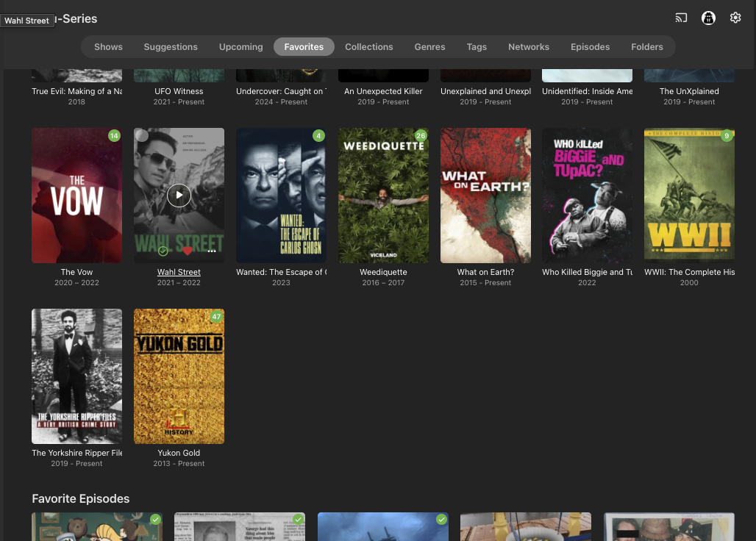Open the three-dots menu on Wahl Street
This screenshot has height=541, width=756.
[212, 251]
